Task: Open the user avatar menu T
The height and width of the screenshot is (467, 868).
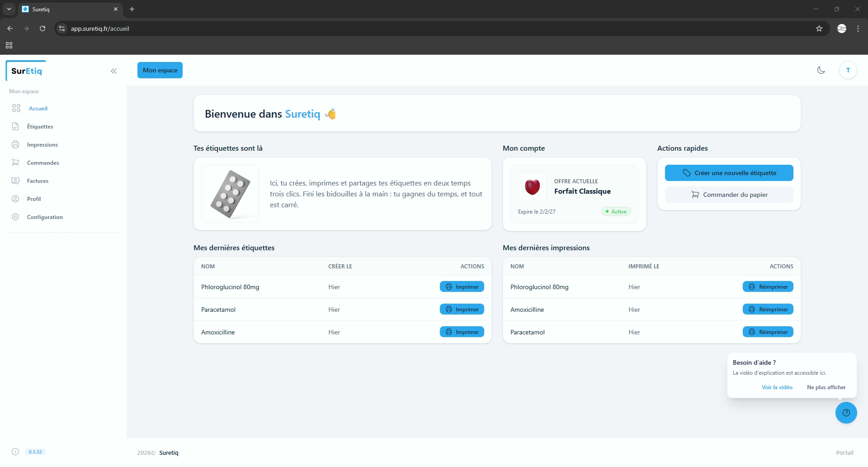Action: [x=848, y=70]
